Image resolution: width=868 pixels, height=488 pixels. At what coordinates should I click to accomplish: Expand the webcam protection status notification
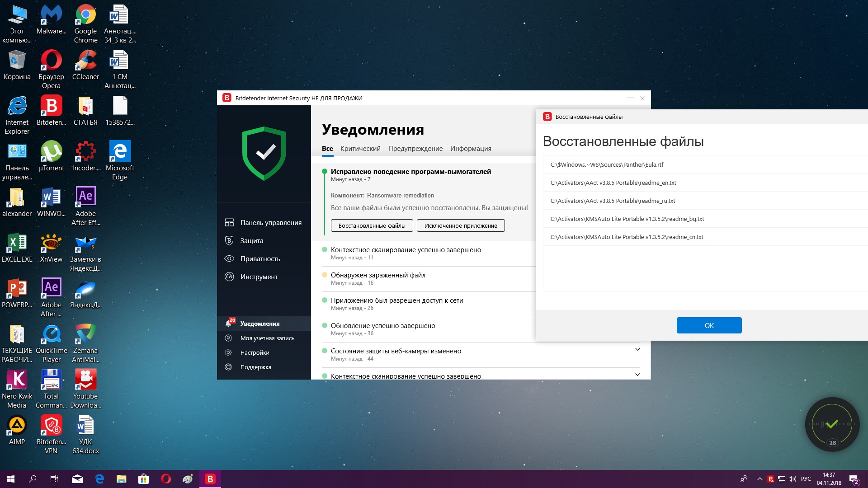click(637, 349)
